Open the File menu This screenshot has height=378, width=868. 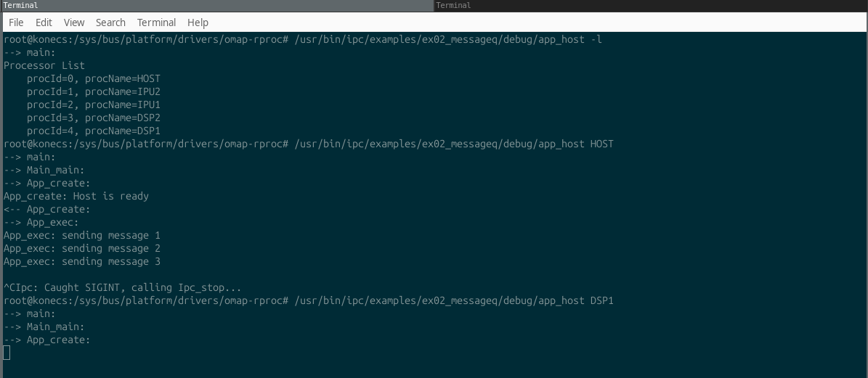coord(16,22)
